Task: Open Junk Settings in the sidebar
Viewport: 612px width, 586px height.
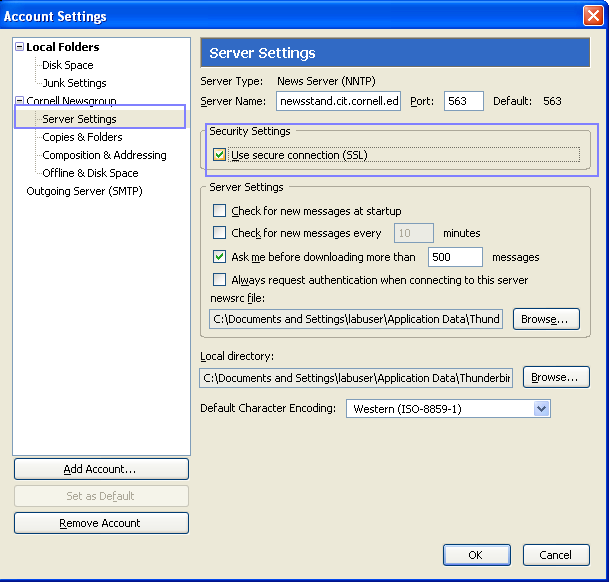Action: coord(74,83)
